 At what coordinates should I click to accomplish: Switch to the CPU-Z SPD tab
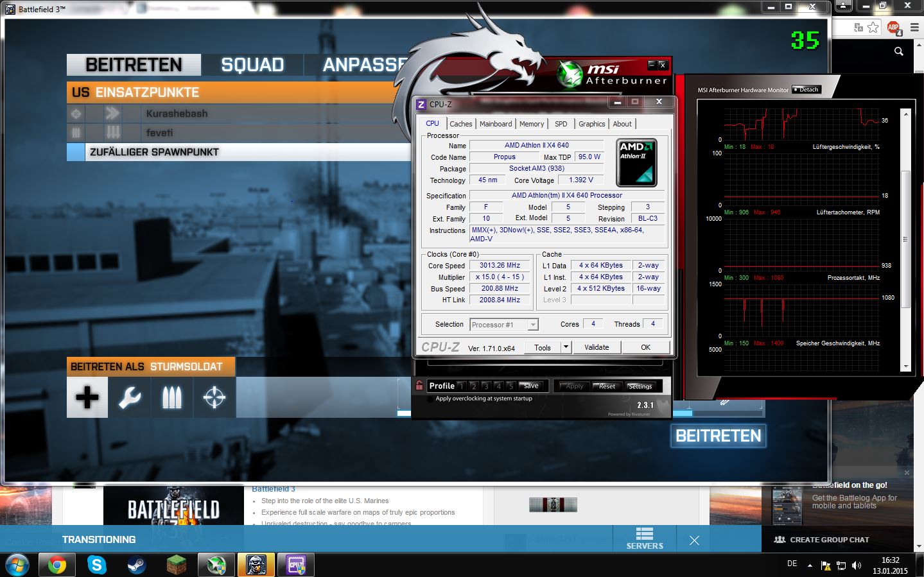pos(561,124)
